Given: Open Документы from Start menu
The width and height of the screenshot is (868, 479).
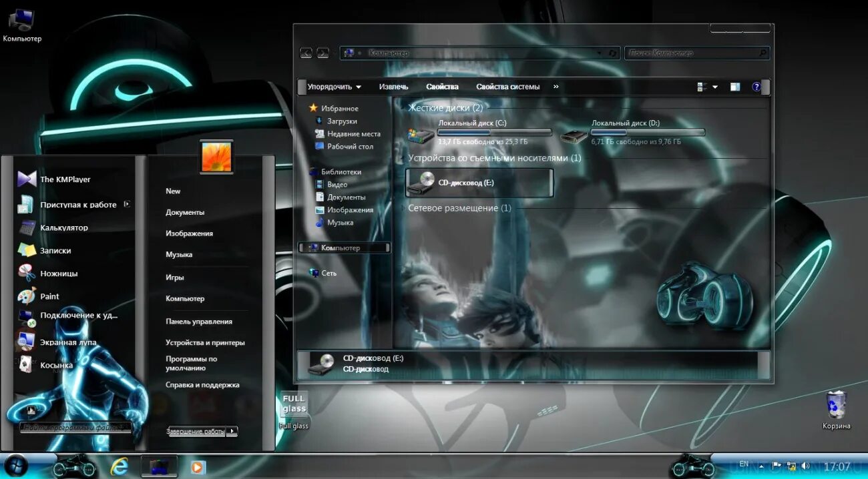Looking at the screenshot, I should [x=185, y=212].
